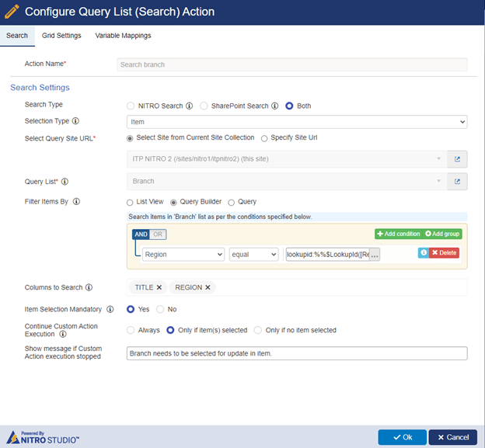
Task: Switch to the Grid Settings tab
Action: click(61, 36)
